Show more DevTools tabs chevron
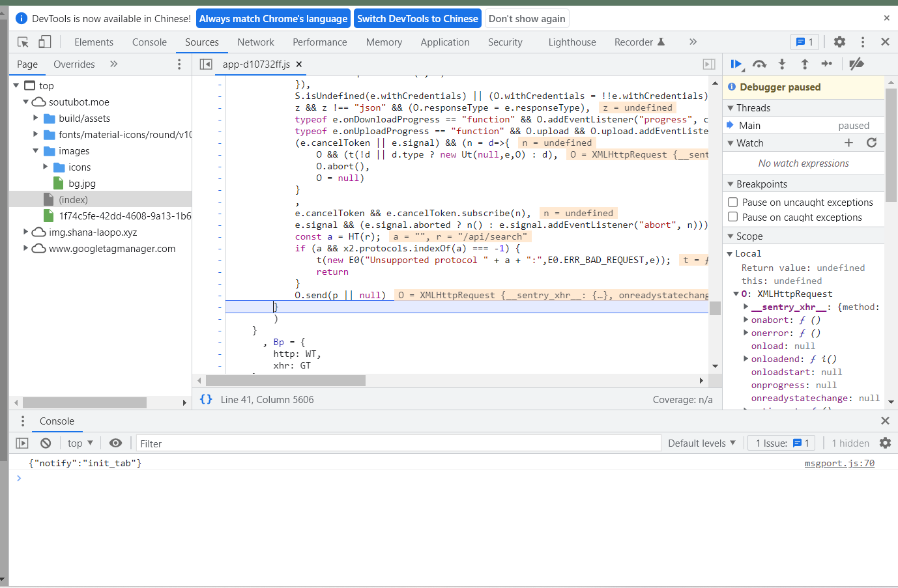The height and width of the screenshot is (588, 898). [693, 42]
